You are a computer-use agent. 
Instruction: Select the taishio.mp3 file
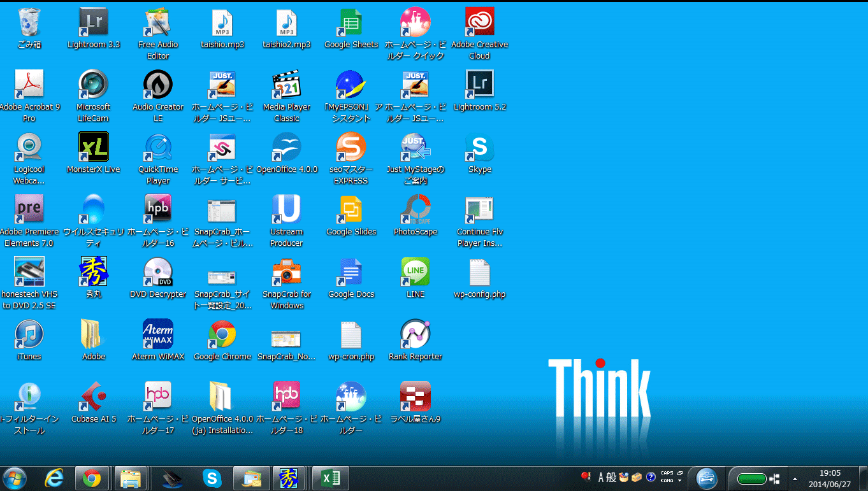pyautogui.click(x=222, y=29)
